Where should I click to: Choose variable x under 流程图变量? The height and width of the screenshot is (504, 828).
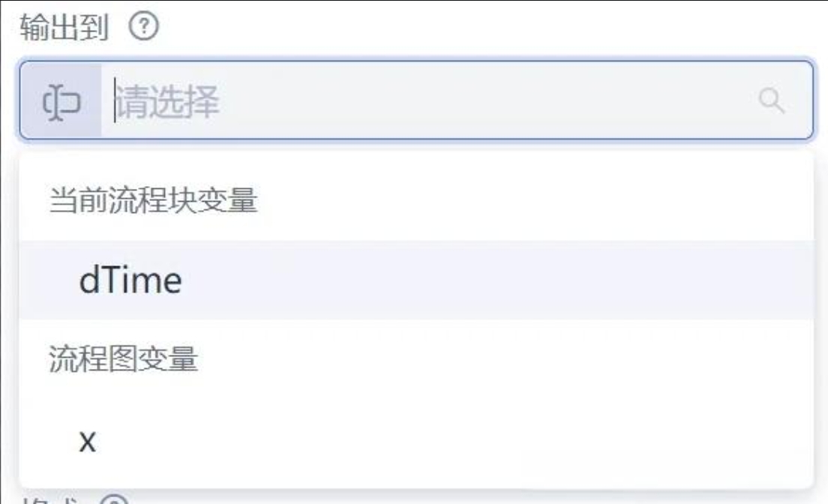88,441
